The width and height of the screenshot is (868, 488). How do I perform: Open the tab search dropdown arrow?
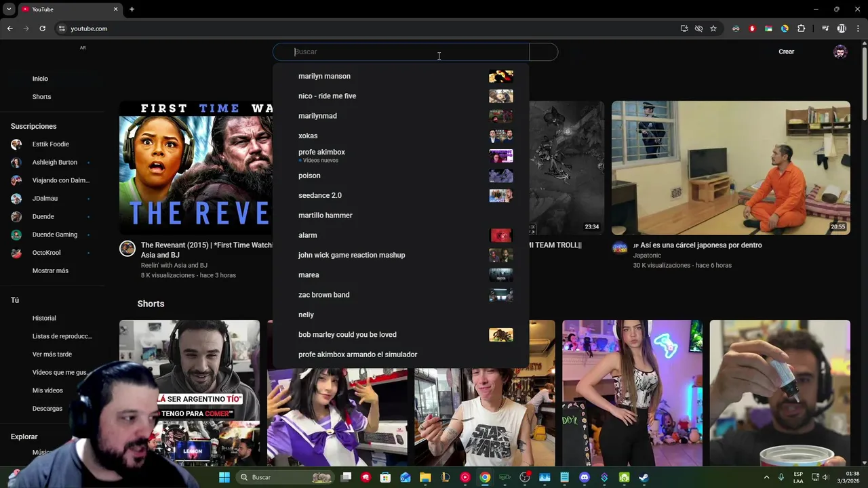tap(9, 9)
